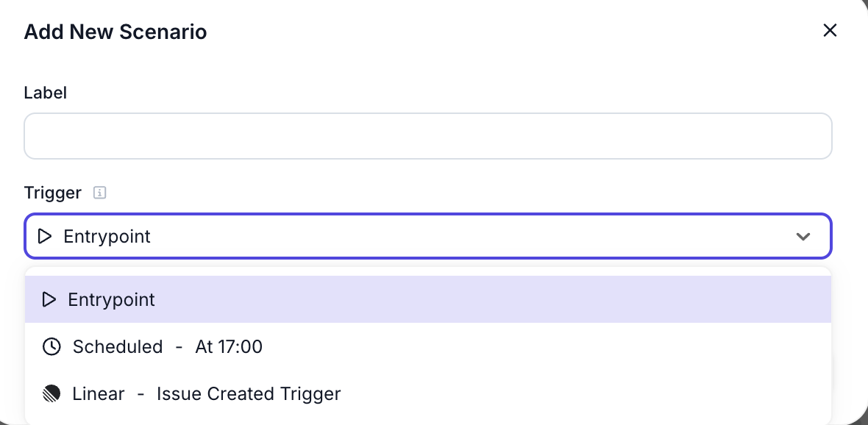Close the Add New Scenario dialog
868x425 pixels.
pos(830,30)
